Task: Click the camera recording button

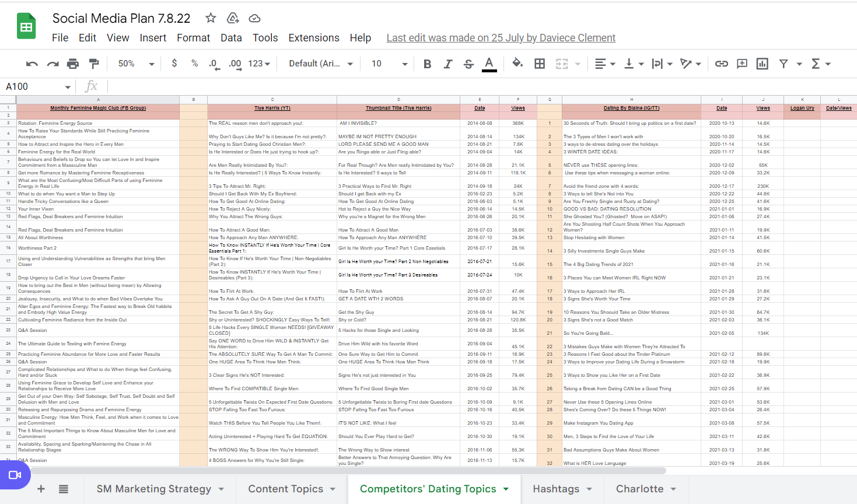Action: 15,475
